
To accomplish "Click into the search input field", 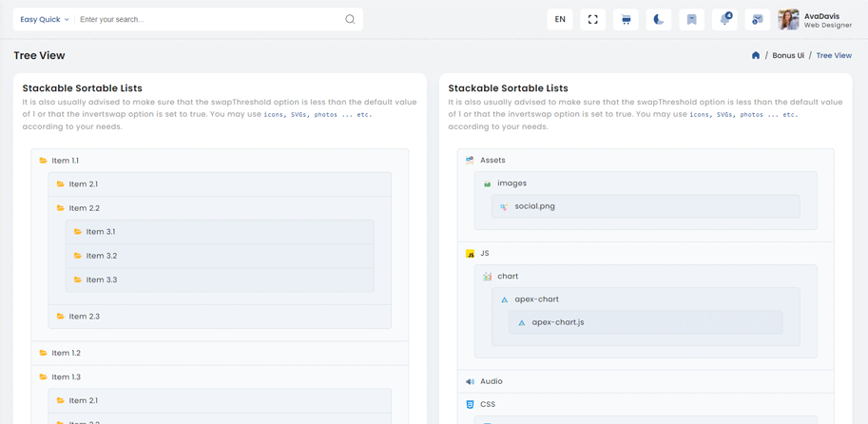I will pos(209,19).
